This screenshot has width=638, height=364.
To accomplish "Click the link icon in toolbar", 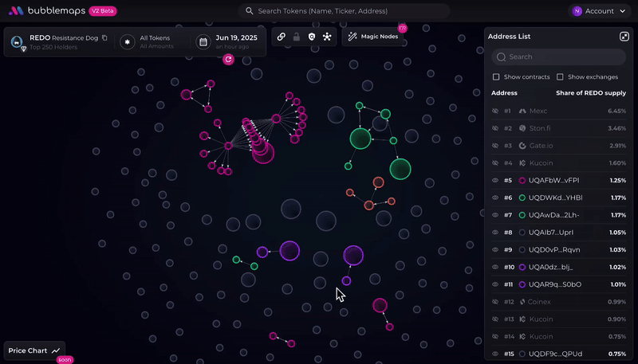I will (282, 37).
